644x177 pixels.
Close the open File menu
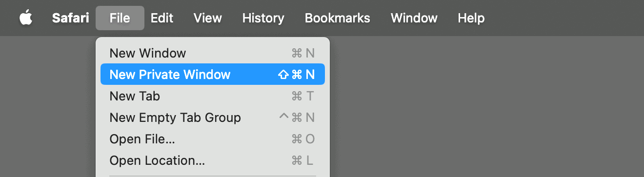click(x=120, y=18)
